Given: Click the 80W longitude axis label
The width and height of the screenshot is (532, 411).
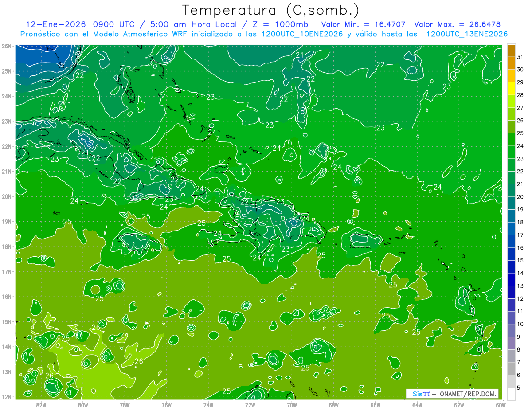Looking at the screenshot, I should pyautogui.click(x=83, y=405).
